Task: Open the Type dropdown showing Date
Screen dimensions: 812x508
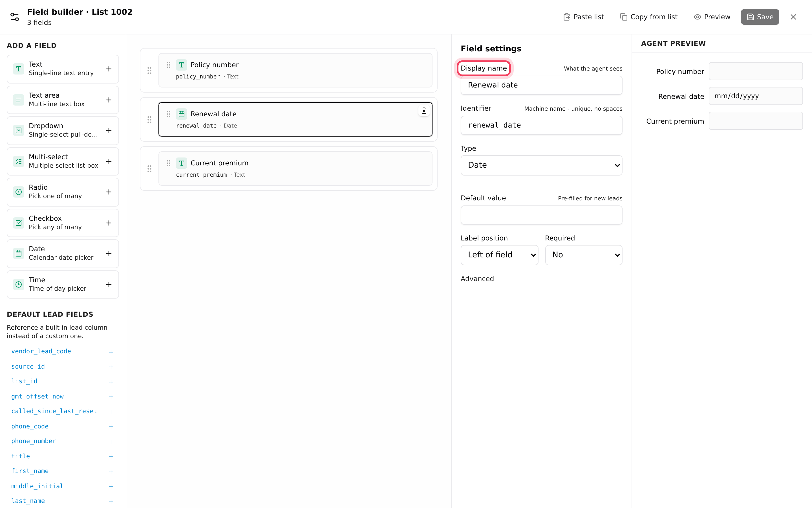Action: [x=541, y=165]
